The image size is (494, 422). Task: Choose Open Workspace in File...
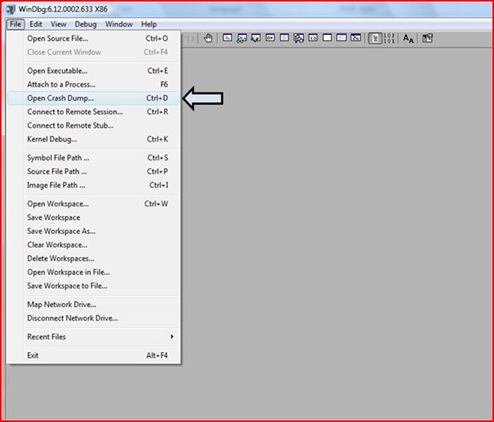(93, 272)
